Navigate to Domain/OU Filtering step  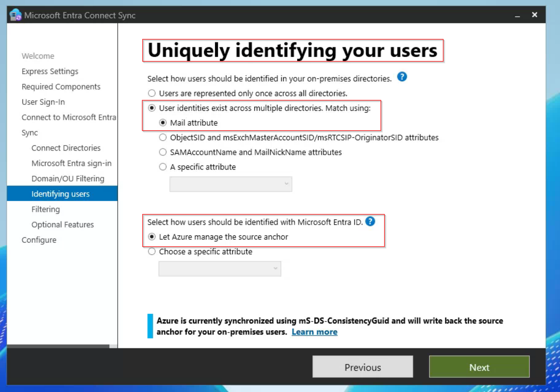68,178
